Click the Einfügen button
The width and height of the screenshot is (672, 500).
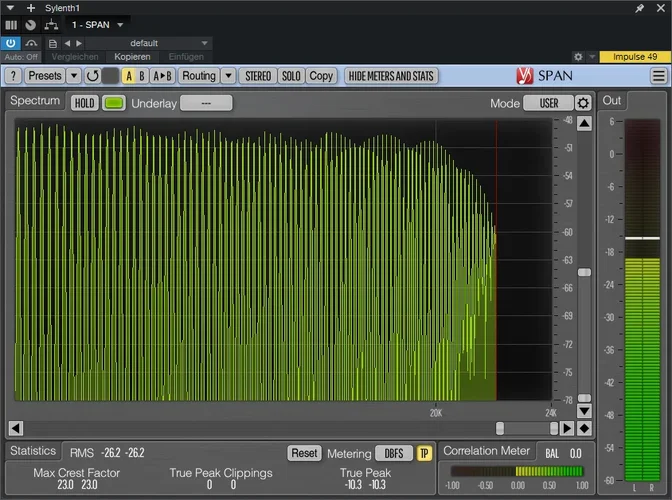tap(186, 57)
